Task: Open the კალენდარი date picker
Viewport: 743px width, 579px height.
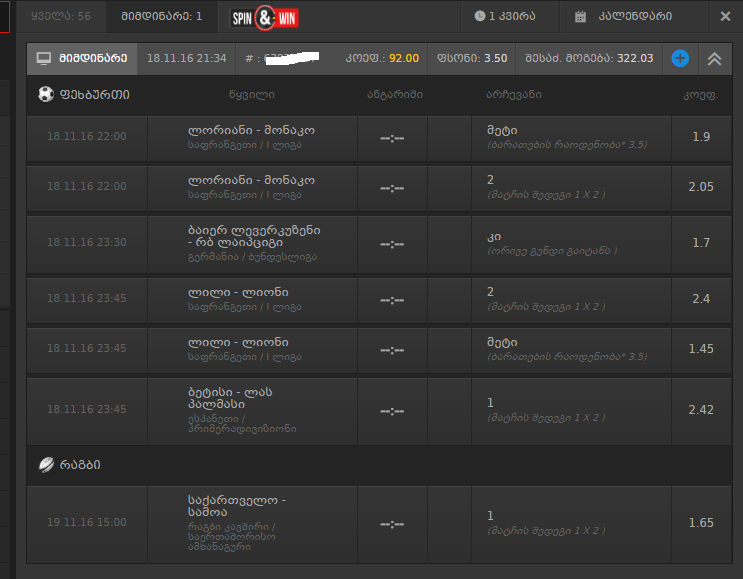Action: 635,16
